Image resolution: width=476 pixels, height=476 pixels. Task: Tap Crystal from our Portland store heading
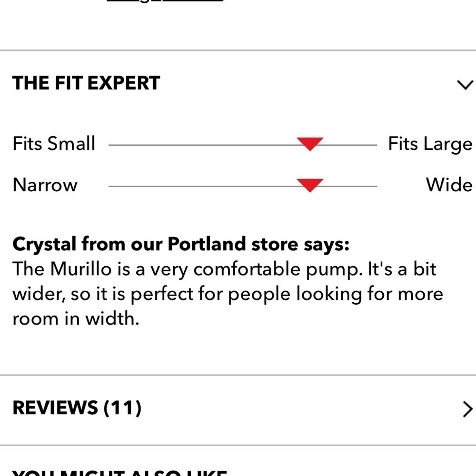click(x=181, y=245)
